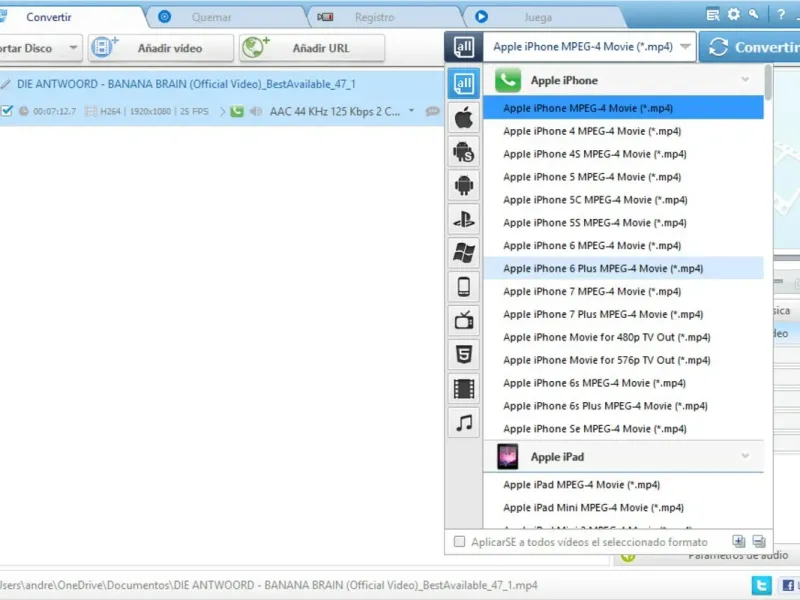Click the Facebook share icon
The width and height of the screenshot is (800, 600).
tap(788, 585)
